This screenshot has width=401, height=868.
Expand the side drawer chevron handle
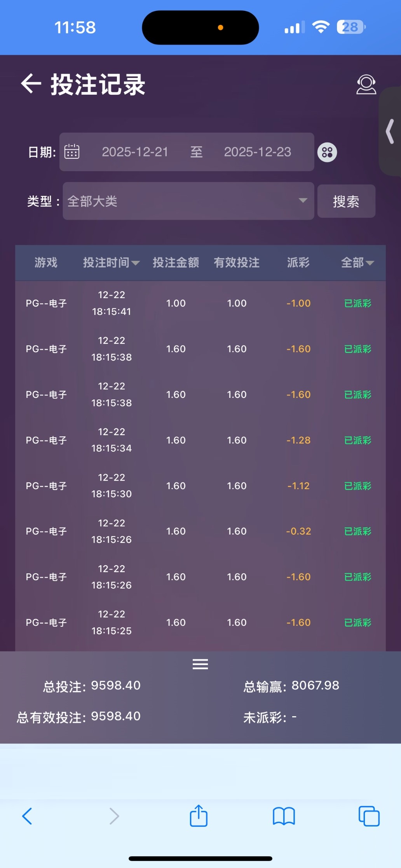click(x=390, y=131)
